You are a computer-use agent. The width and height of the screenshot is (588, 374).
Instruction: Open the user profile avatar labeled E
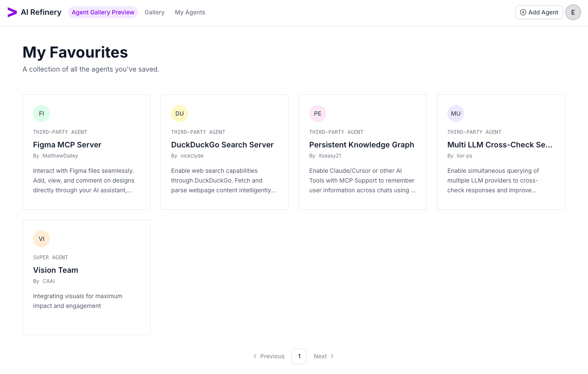click(573, 12)
